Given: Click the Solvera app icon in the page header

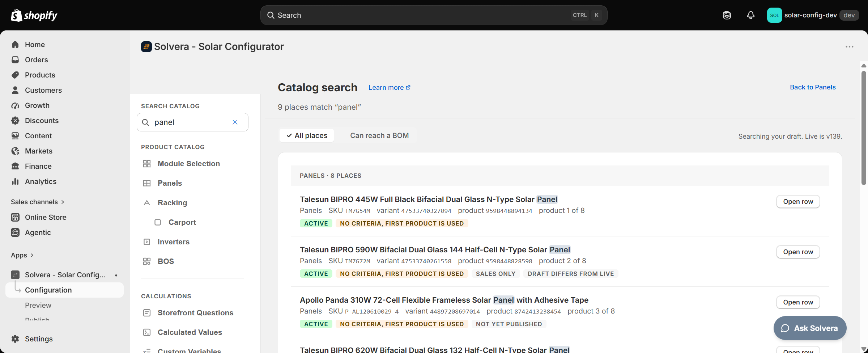Looking at the screenshot, I should tap(146, 47).
